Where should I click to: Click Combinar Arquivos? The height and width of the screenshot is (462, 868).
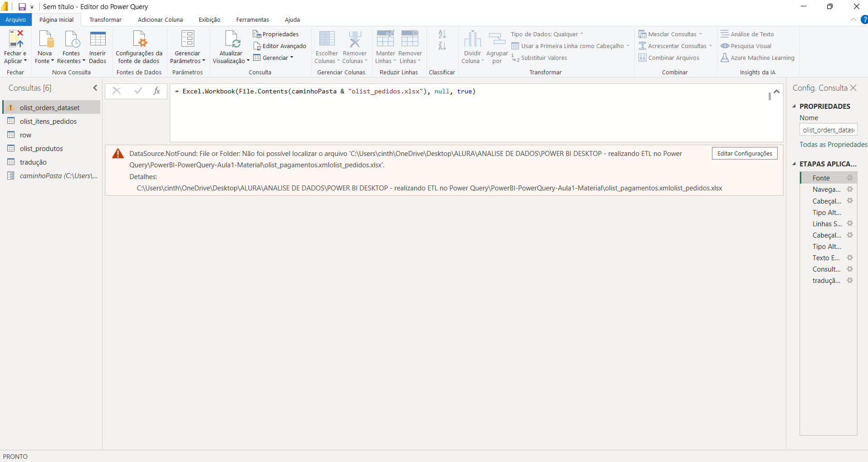(669, 58)
